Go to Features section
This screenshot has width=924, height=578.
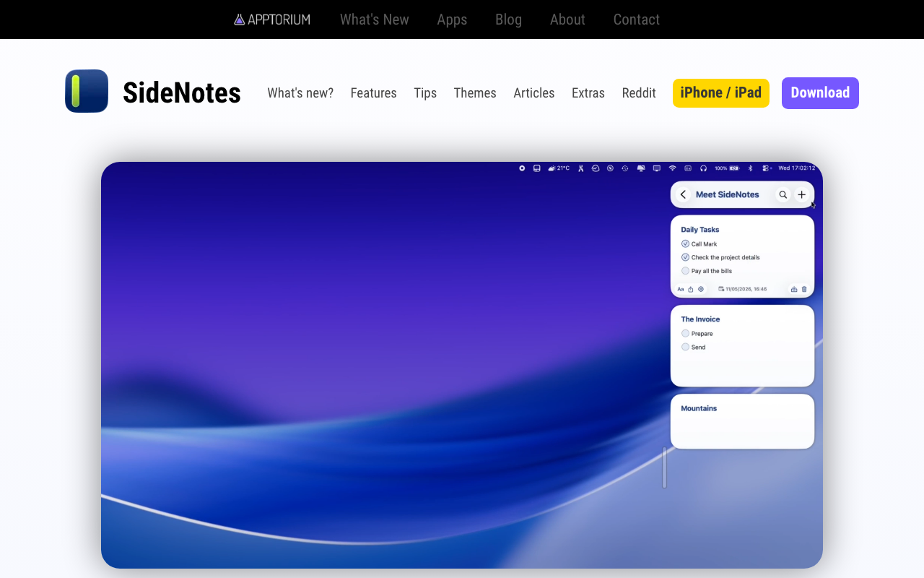[374, 93]
